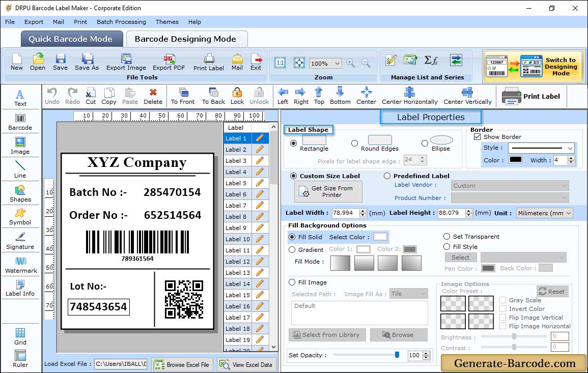Screen dimensions: 588x373
Task: Open the formula series icon
Action: tap(431, 60)
